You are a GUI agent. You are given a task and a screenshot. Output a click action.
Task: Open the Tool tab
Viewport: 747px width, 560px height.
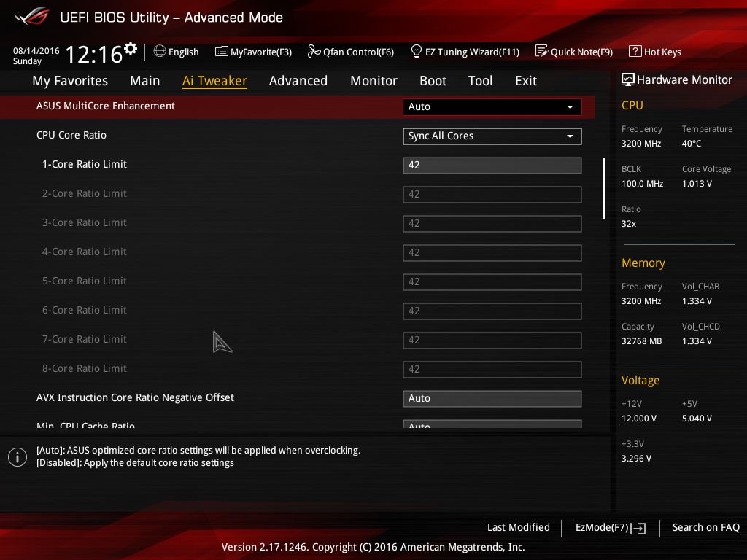pos(480,81)
